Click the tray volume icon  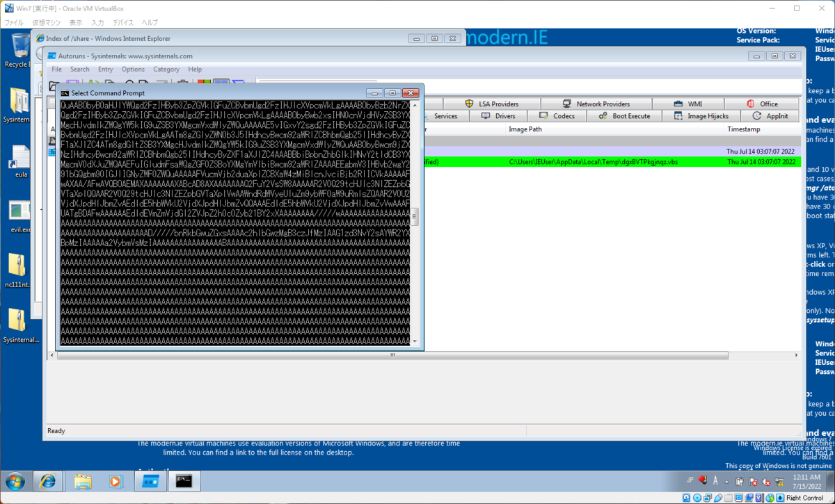[x=766, y=481]
